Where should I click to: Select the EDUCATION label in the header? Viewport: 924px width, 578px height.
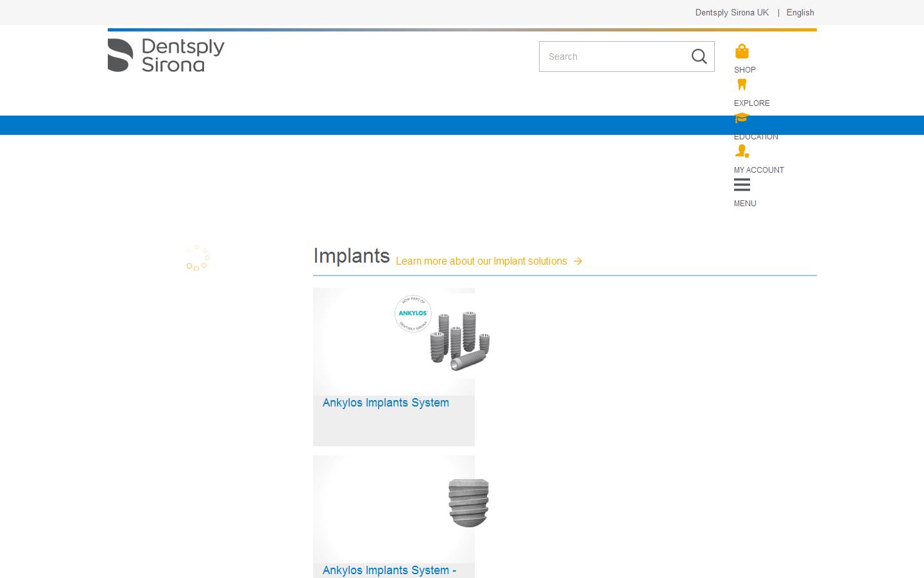pos(756,136)
